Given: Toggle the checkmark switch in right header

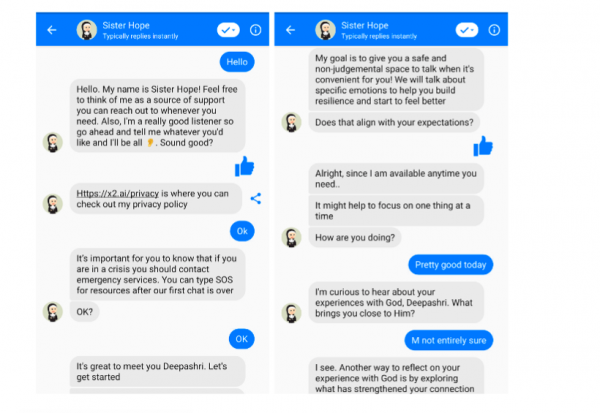Looking at the screenshot, I should pyautogui.click(x=467, y=30).
